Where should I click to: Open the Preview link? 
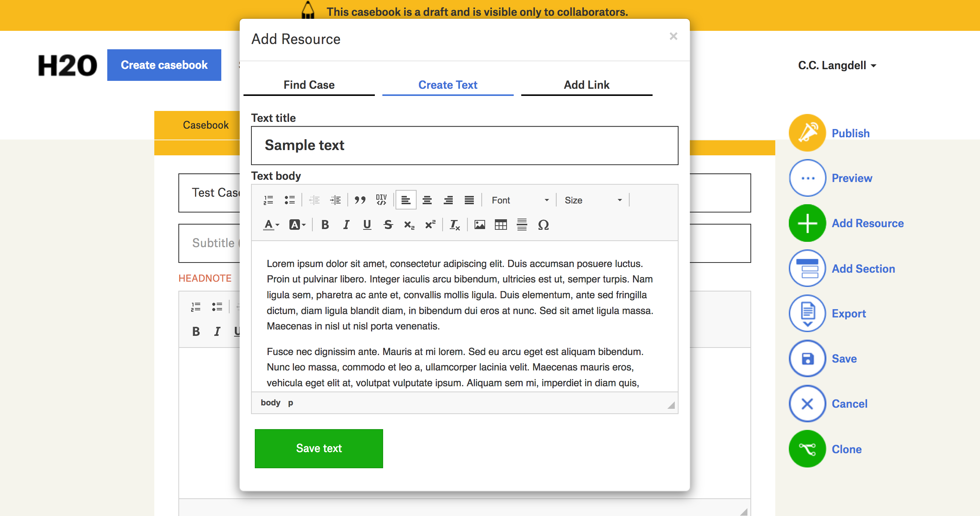pyautogui.click(x=852, y=178)
